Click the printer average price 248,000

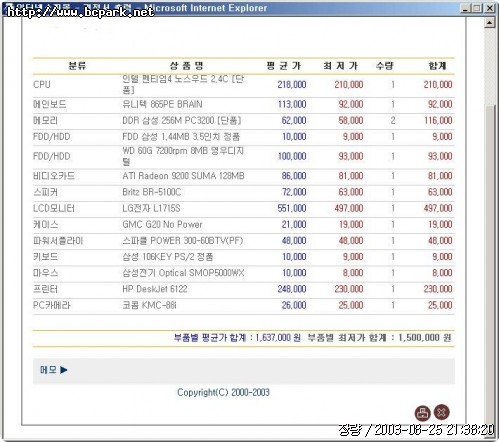[x=292, y=289]
